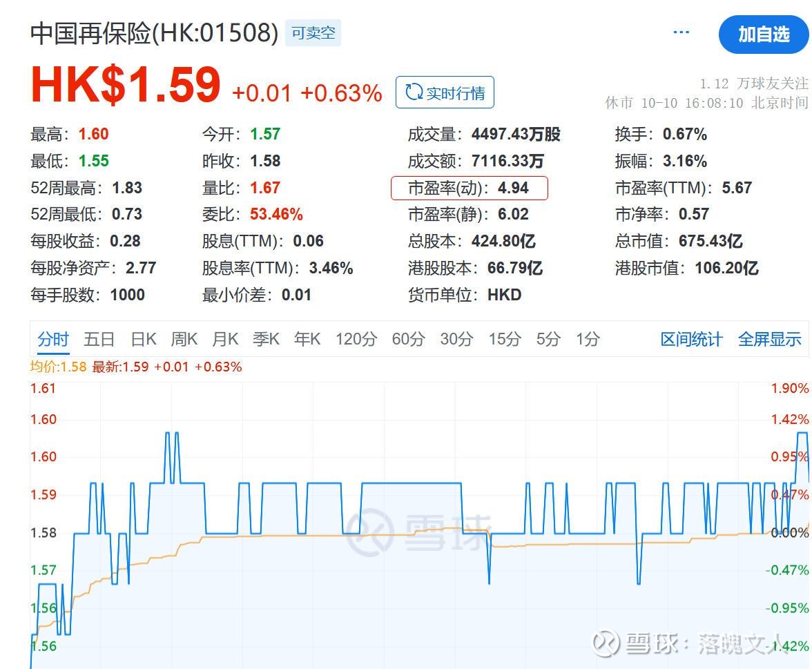Click the 港股股本 value 66.79亿
Image resolution: width=812 pixels, height=669 pixels.
tap(515, 268)
